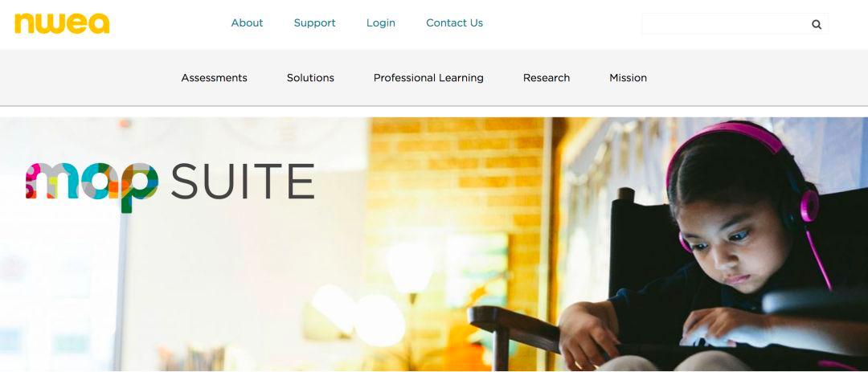Go to the Support link

point(314,22)
